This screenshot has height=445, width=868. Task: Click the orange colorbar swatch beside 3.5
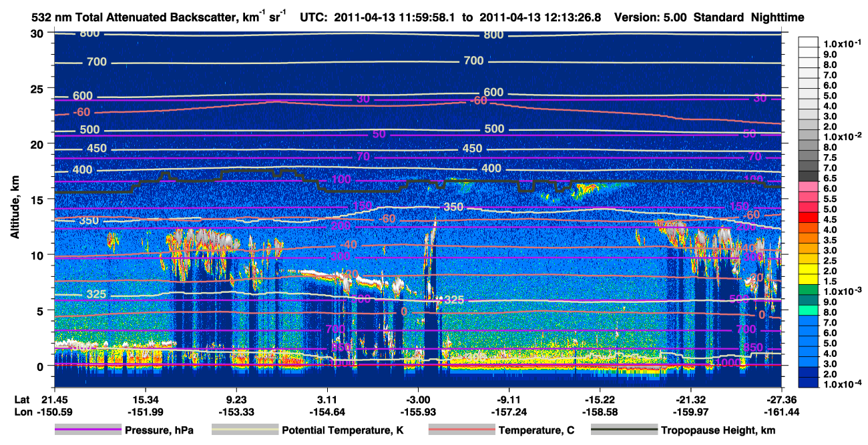coord(809,239)
